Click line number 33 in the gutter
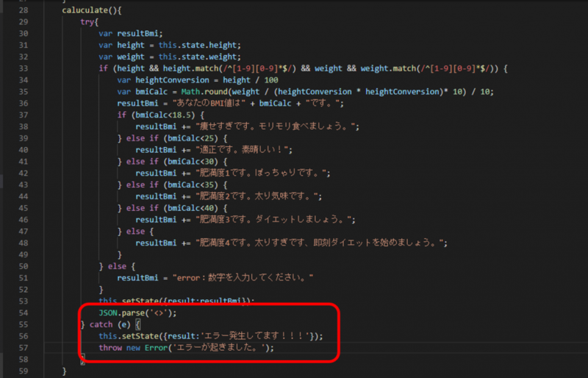 point(23,68)
